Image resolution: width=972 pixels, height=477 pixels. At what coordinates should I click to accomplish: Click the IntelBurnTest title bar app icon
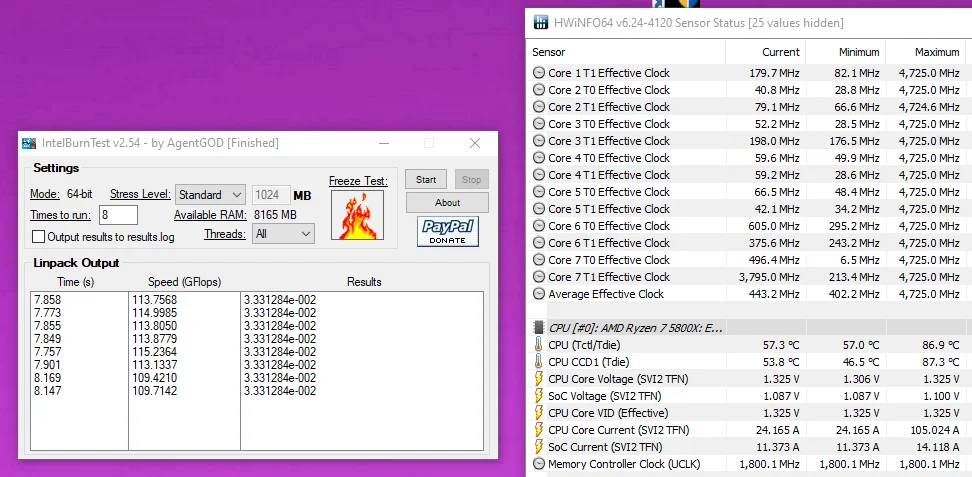click(29, 143)
